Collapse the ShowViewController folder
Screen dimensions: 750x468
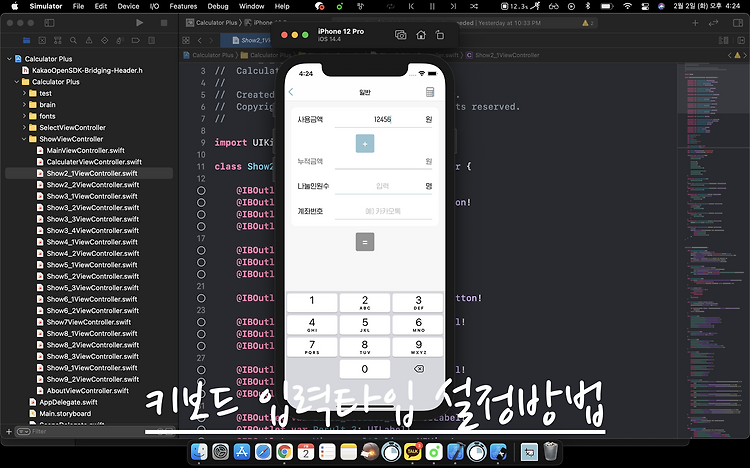pyautogui.click(x=24, y=139)
